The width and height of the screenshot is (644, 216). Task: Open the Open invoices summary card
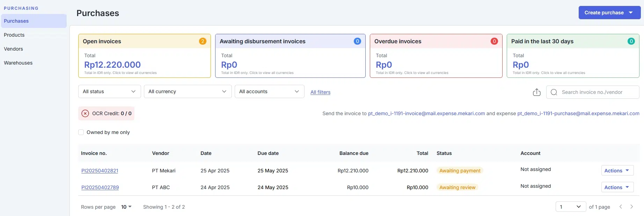click(x=145, y=56)
